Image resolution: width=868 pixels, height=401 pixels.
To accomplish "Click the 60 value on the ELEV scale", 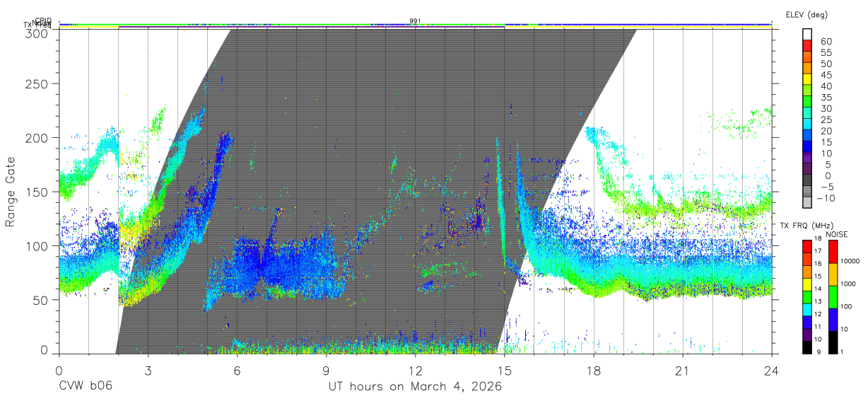I will coord(826,42).
